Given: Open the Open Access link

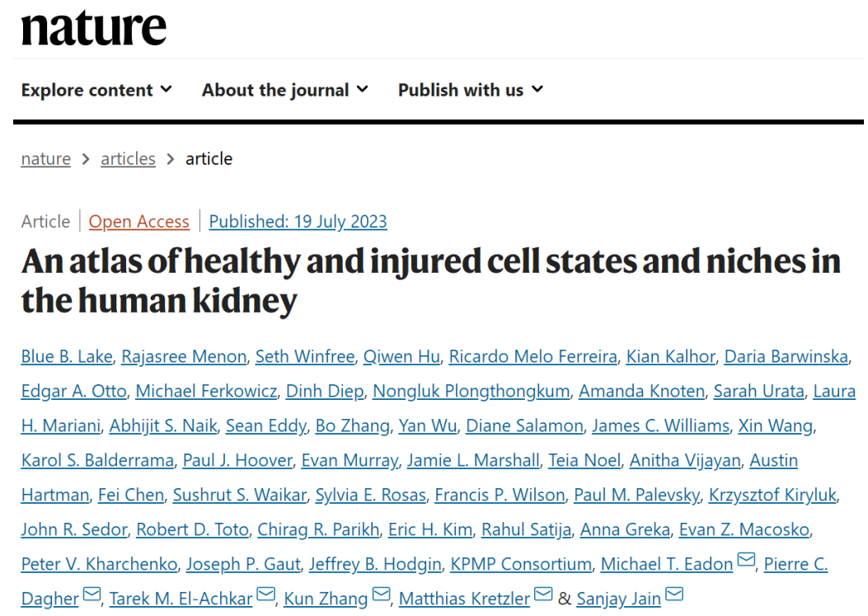Looking at the screenshot, I should point(139,222).
